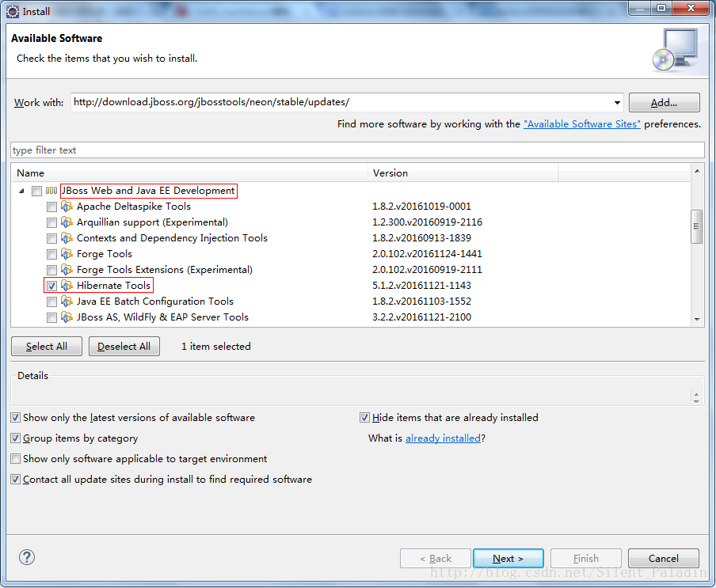Enable Show only software applicable to target environment
Image resolution: width=716 pixels, height=588 pixels.
point(16,458)
